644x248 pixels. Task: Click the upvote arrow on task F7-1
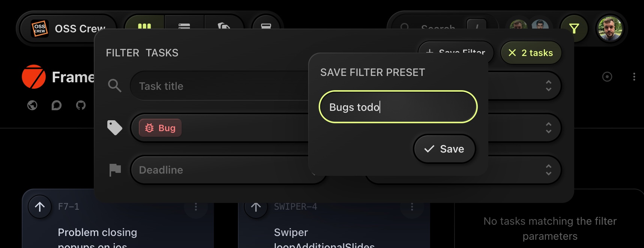click(x=39, y=207)
